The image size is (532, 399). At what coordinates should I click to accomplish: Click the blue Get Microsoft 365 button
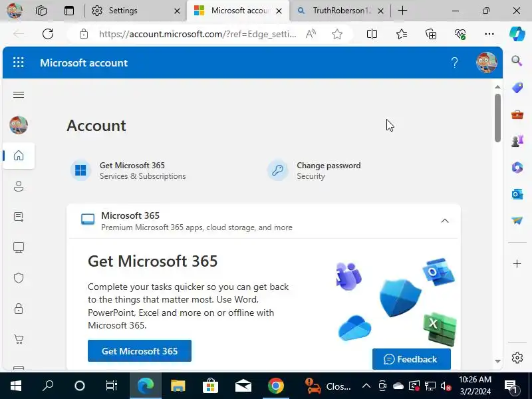[140, 351]
